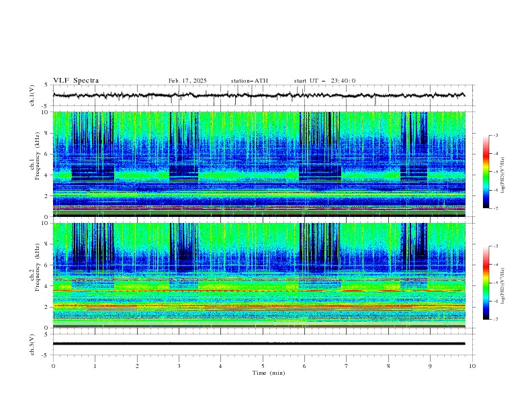Image resolution: width=532 pixels, height=411 pixels.
Task: Click inside the ch.2 spectrogram panel
Action: [x=259, y=275]
